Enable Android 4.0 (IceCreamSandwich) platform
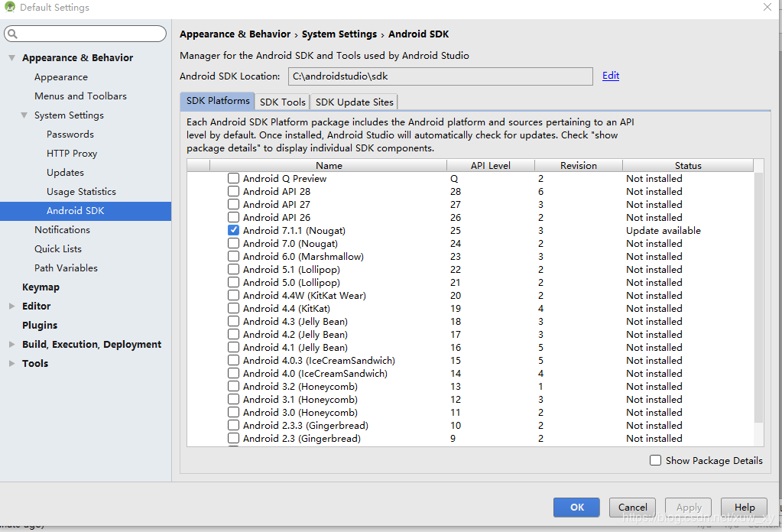The width and height of the screenshot is (782, 532). (233, 373)
